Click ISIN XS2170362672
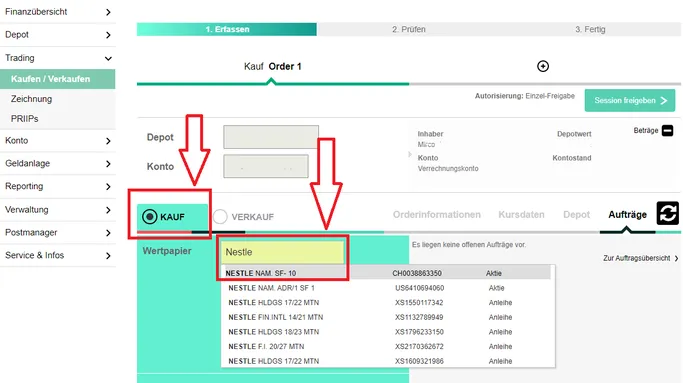This screenshot has height=383, width=683. [x=419, y=346]
